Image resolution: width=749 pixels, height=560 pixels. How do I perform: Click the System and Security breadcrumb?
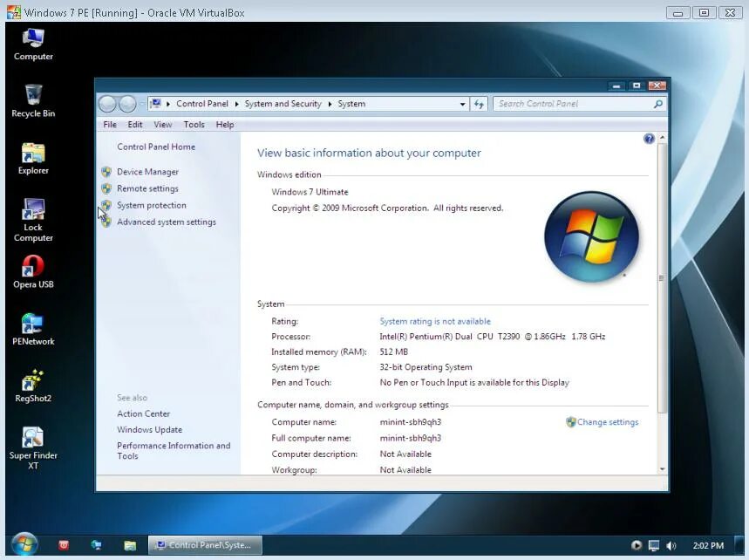283,104
